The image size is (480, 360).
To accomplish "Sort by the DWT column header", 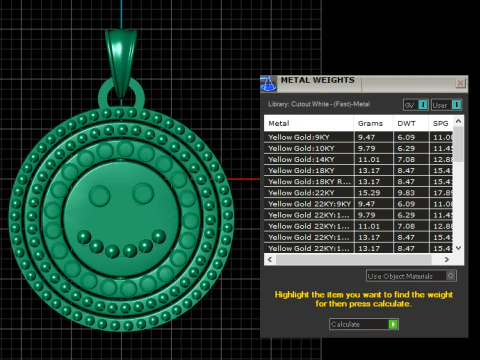I will coord(411,123).
